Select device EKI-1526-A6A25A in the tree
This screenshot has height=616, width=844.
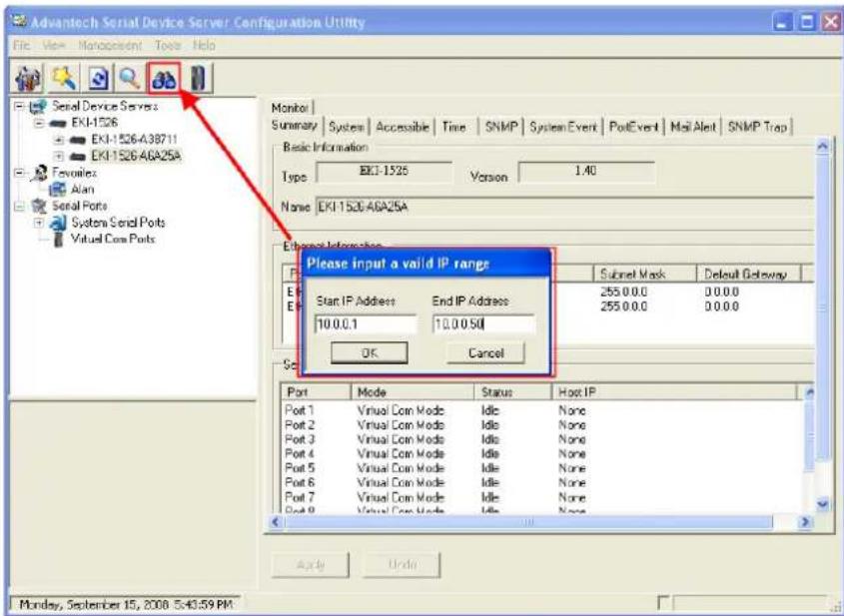[136, 156]
